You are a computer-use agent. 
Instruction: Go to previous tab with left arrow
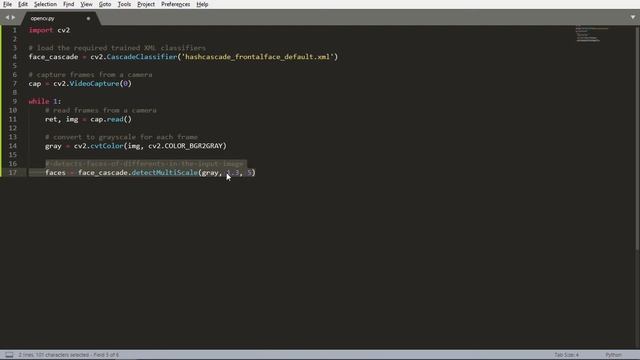click(x=7, y=18)
